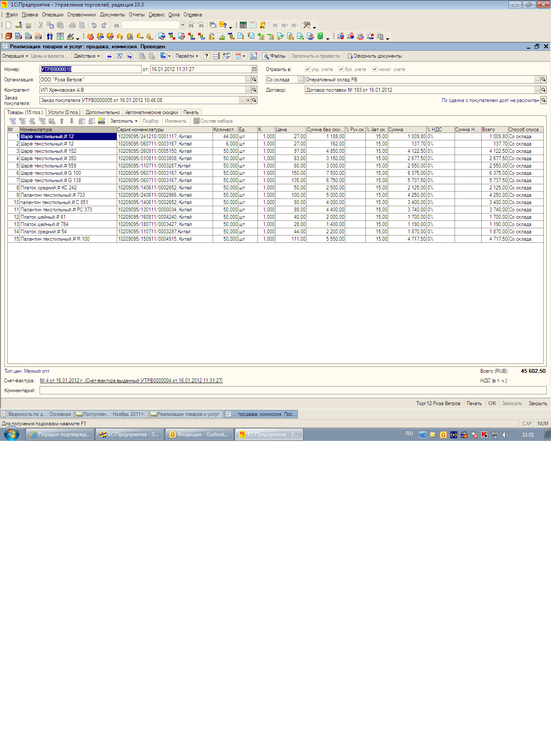Expand the search combo box in the toolbar
This screenshot has height=756, width=551.
coord(183,25)
